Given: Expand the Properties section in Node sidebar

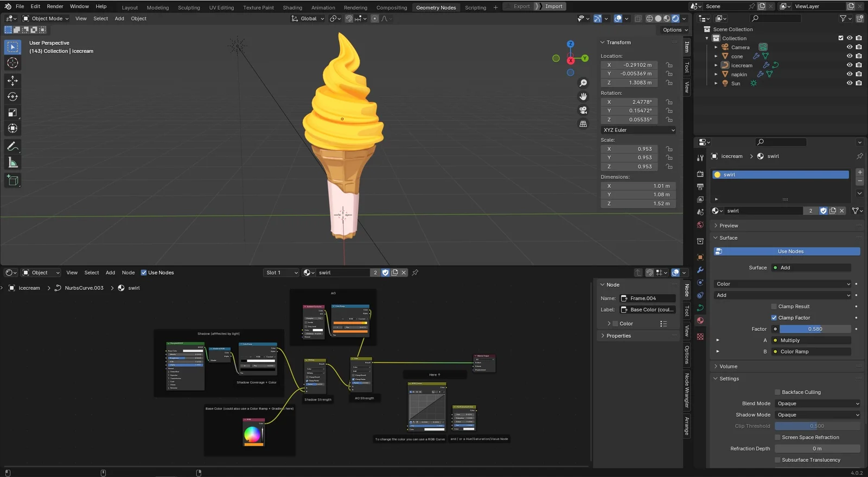Looking at the screenshot, I should click(618, 336).
